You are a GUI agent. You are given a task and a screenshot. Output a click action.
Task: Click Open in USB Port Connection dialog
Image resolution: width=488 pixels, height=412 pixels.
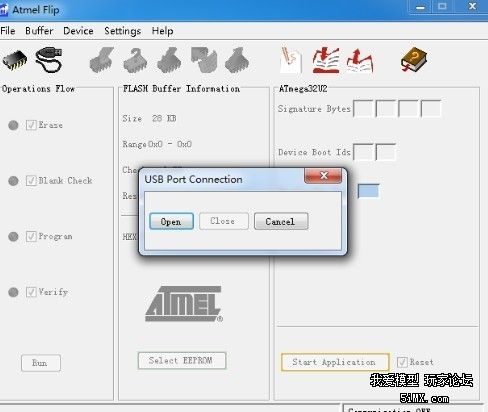(x=171, y=221)
